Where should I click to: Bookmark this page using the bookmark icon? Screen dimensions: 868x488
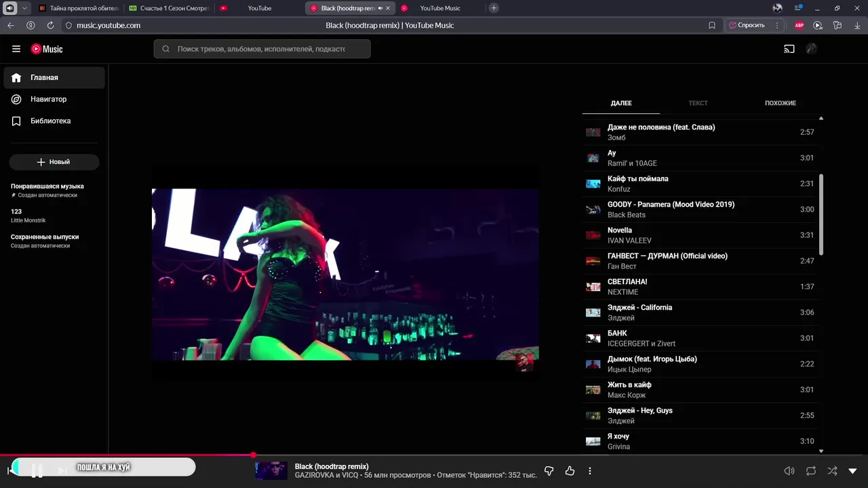[x=711, y=25]
